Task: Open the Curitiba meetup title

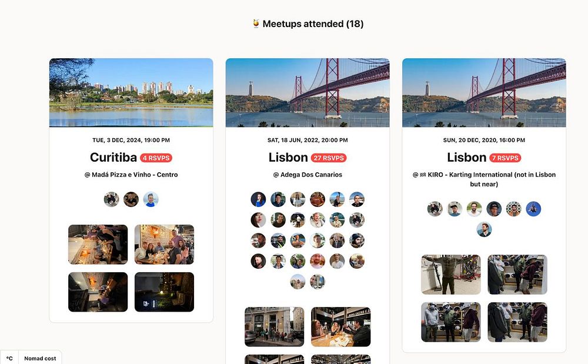Action: [113, 158]
